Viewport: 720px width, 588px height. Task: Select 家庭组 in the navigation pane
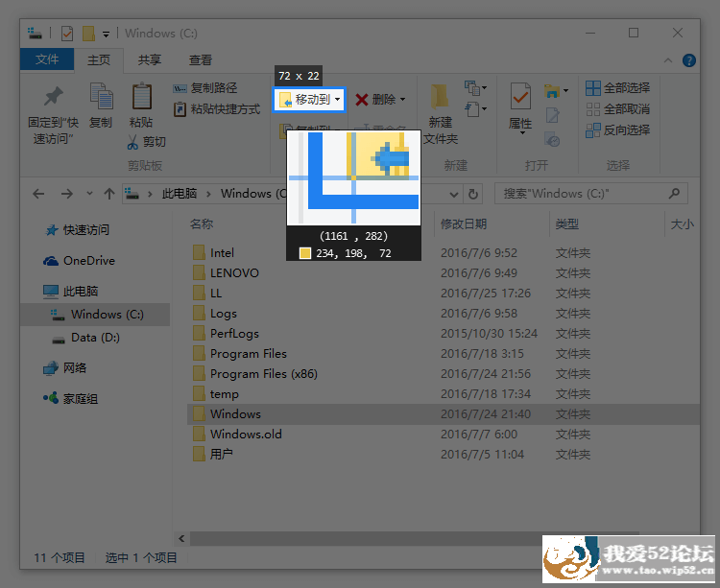(x=71, y=399)
